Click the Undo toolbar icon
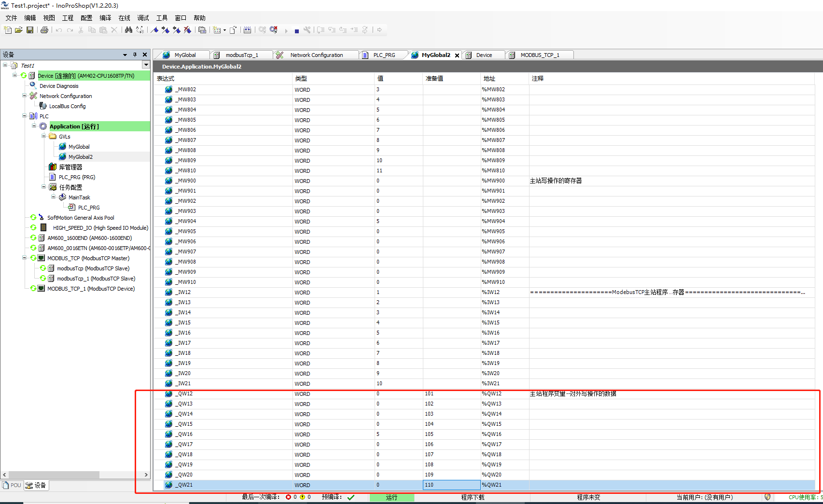 click(59, 30)
